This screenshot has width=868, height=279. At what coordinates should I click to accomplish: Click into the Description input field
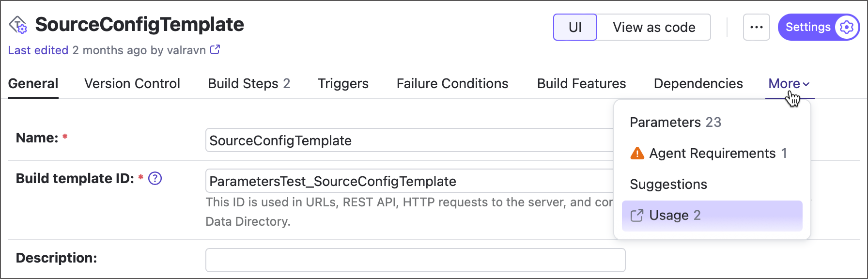click(x=415, y=260)
